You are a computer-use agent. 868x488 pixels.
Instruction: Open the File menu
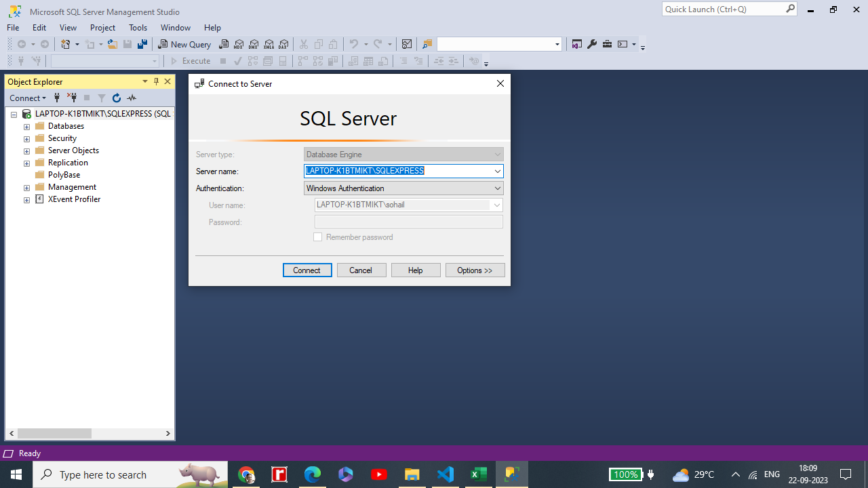click(x=13, y=28)
